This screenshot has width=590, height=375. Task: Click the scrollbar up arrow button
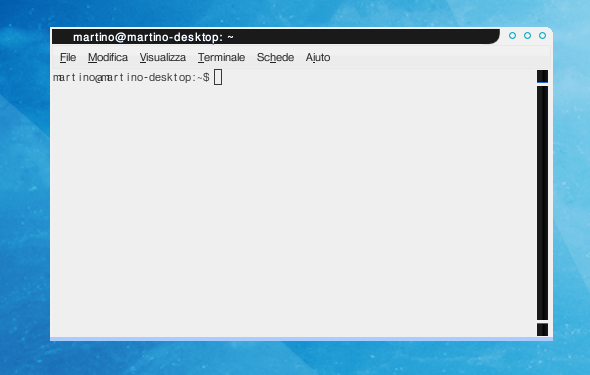tap(542, 76)
